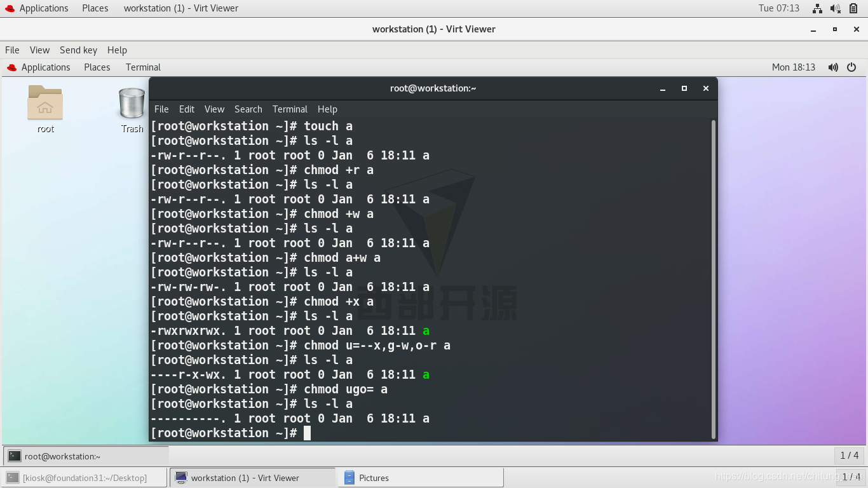Click the terminal prompt cursor on last line
The image size is (868, 488).
[308, 433]
